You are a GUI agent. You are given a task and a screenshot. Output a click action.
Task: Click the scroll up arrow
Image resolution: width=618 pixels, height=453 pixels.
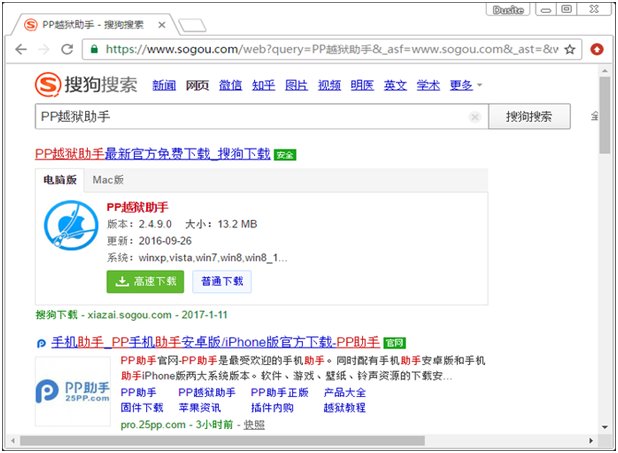point(605,71)
